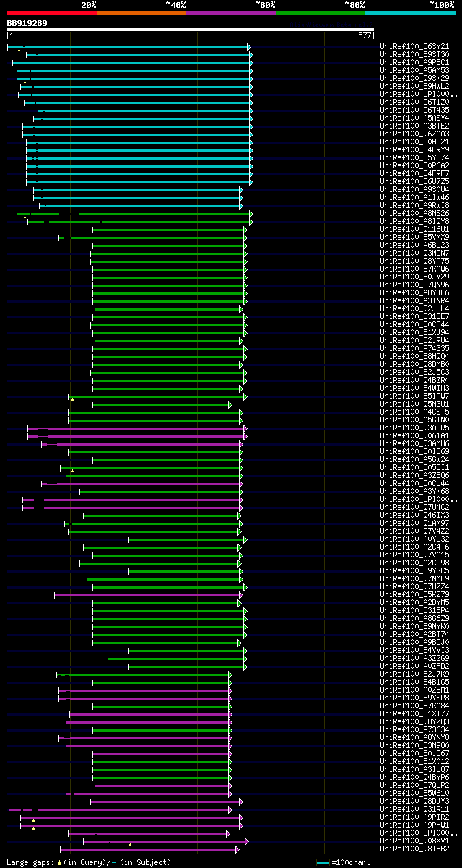Click the purple alignment bar for Q5K279
Viewport: 462px width, 868px height.
coord(149,595)
